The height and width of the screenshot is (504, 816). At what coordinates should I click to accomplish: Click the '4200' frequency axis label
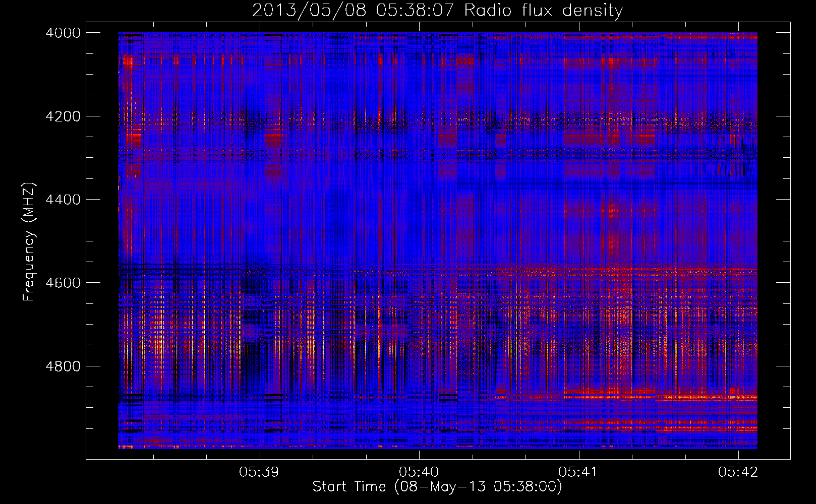pos(63,116)
